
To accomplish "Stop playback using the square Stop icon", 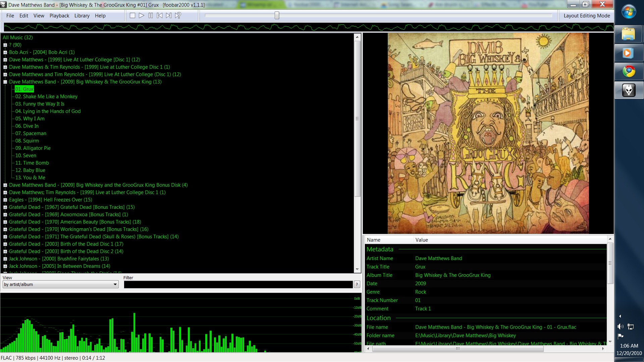I will tap(132, 15).
